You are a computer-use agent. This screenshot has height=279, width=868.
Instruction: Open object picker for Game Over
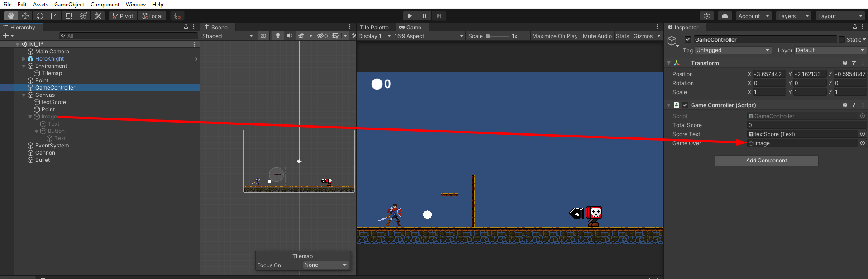tap(863, 143)
